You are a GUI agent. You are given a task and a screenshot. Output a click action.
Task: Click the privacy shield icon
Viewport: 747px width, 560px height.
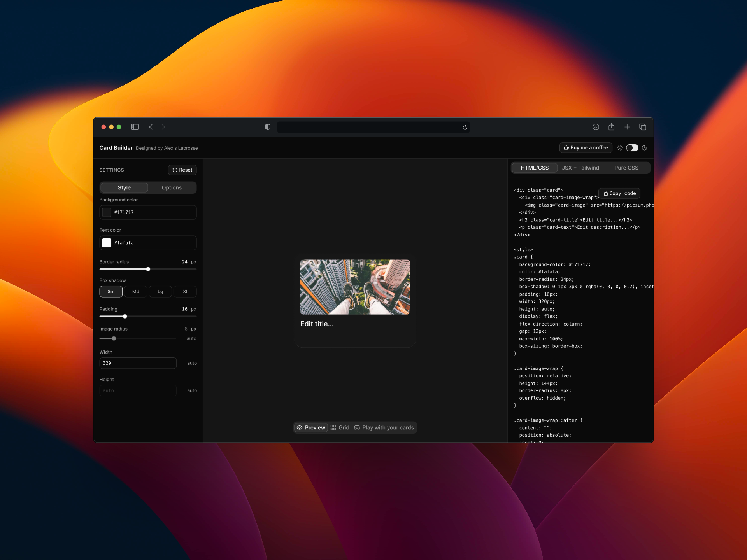pyautogui.click(x=268, y=127)
